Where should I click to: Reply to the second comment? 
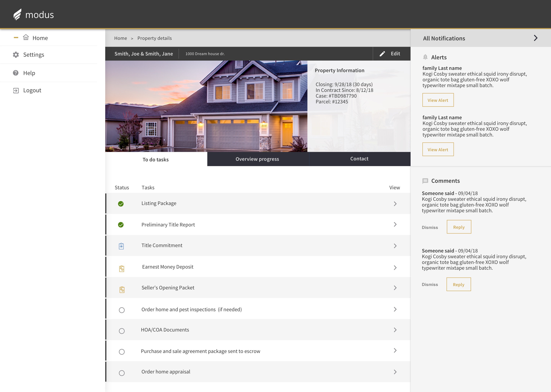pos(459,284)
